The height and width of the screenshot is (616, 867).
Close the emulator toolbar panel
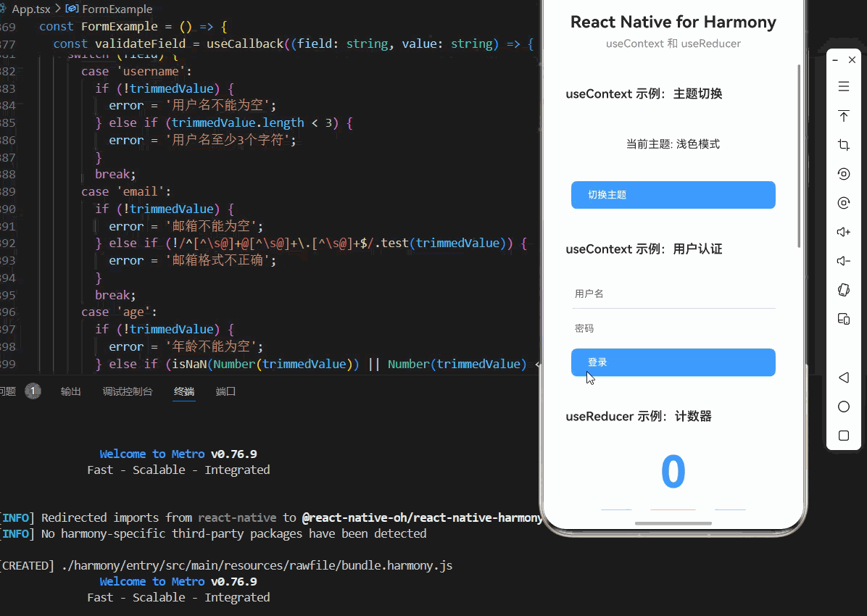852,59
